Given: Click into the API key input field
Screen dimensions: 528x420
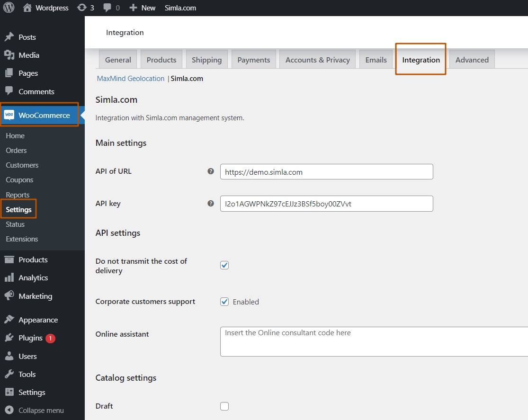Looking at the screenshot, I should click(326, 204).
